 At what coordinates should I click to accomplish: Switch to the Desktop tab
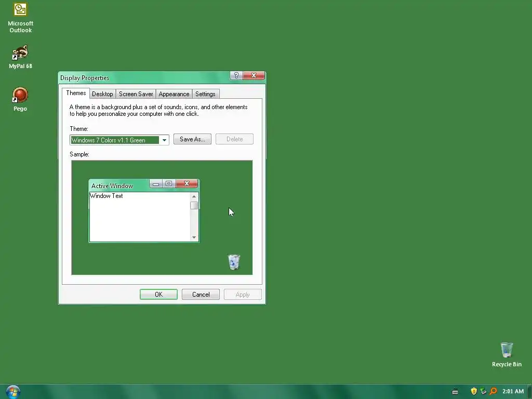102,94
